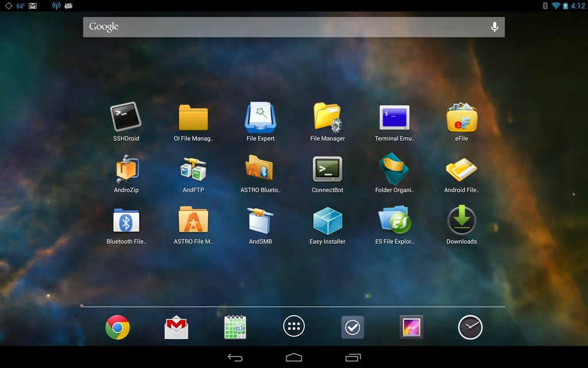Tap the battery status icon
588x368 pixels.
[x=565, y=6]
